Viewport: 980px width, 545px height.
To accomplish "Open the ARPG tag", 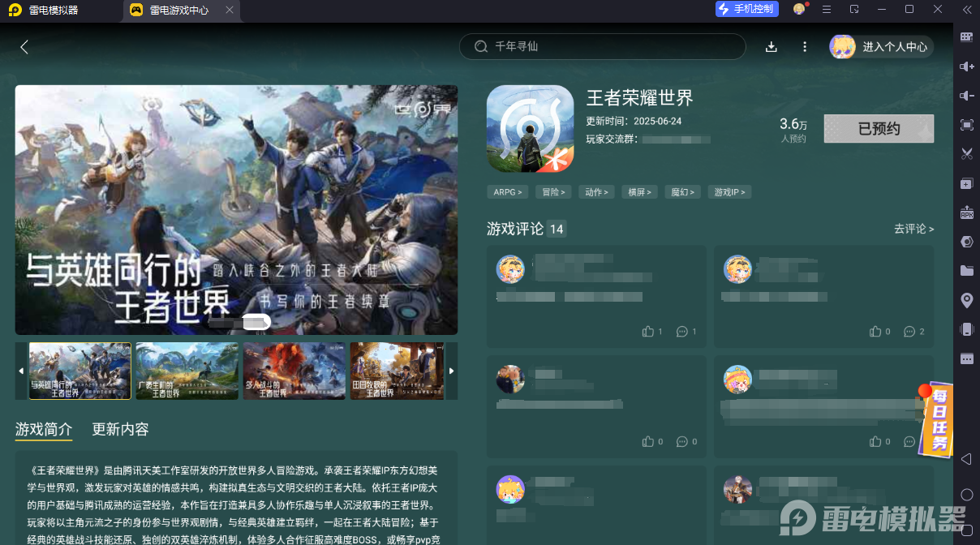I will click(508, 192).
